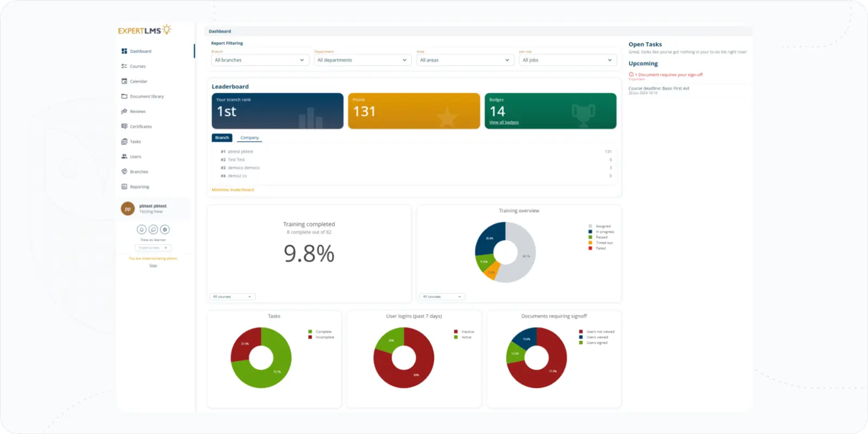
Task: Open the All branches dropdown
Action: click(260, 60)
